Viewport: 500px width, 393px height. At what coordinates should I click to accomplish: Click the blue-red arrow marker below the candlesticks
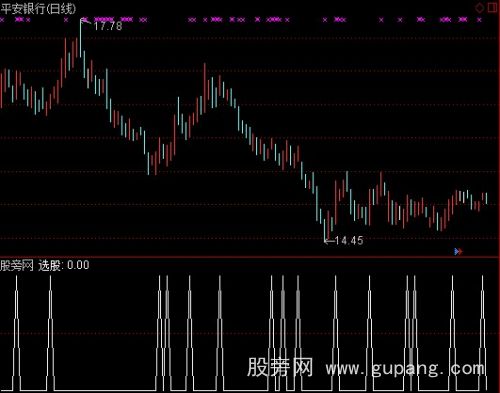pyautogui.click(x=458, y=251)
